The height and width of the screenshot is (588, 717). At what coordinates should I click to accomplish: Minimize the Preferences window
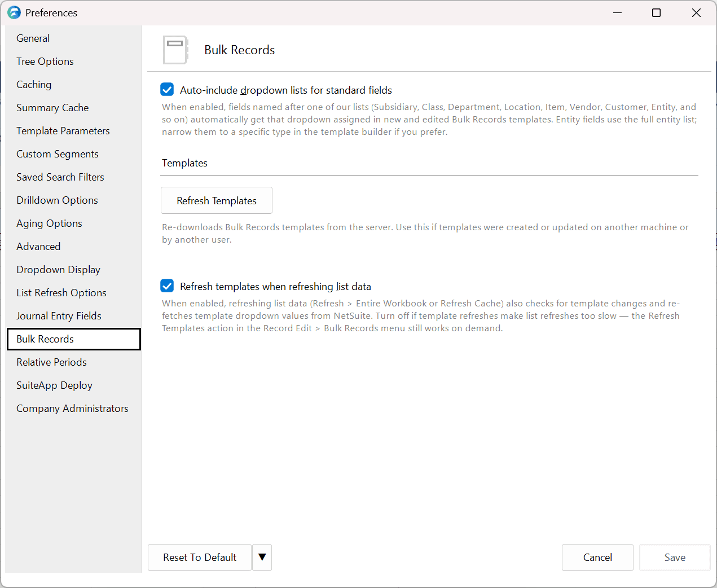(x=618, y=12)
